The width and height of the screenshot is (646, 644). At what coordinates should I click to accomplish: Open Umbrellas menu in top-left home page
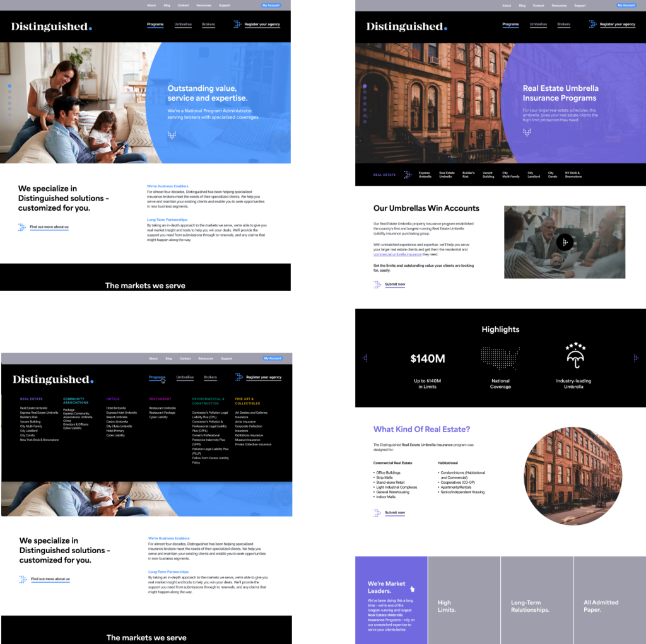pyautogui.click(x=183, y=25)
